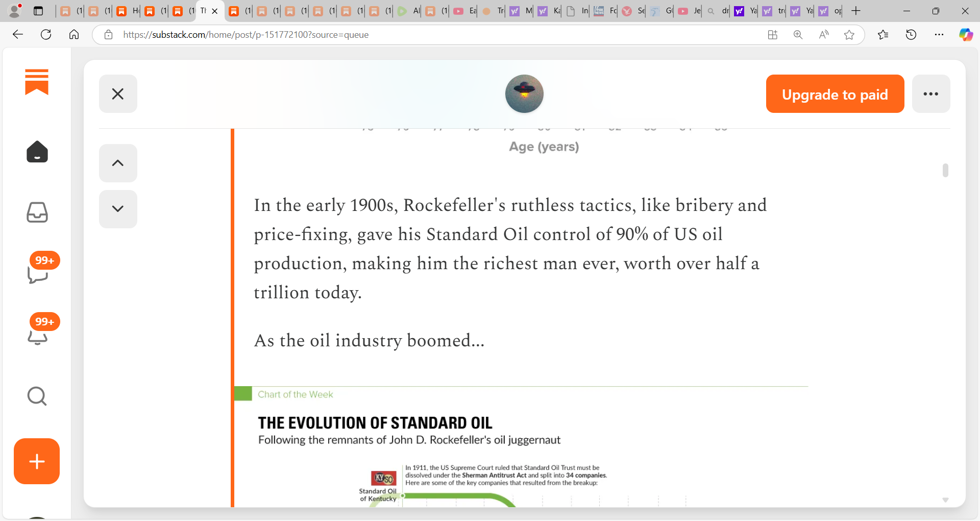Screen dimensions: 980x521
Task: Click the Standard Oil of Kentucky logo
Action: (384, 478)
